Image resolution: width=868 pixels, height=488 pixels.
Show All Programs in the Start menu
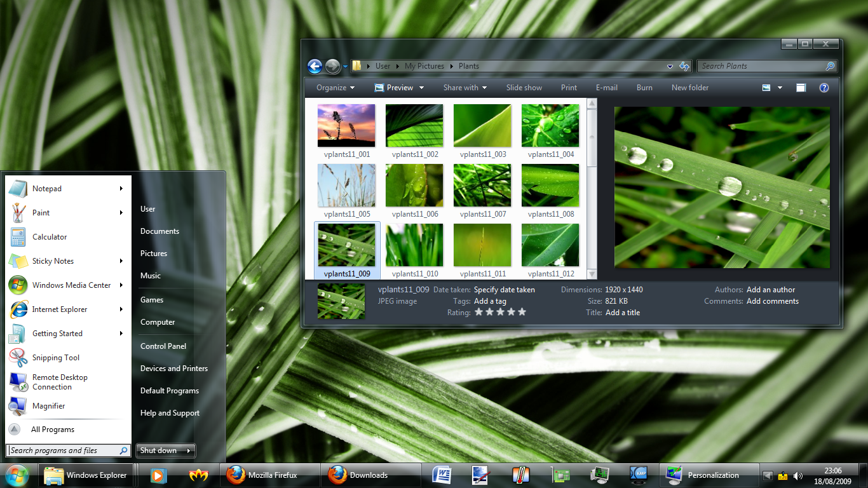coord(53,430)
